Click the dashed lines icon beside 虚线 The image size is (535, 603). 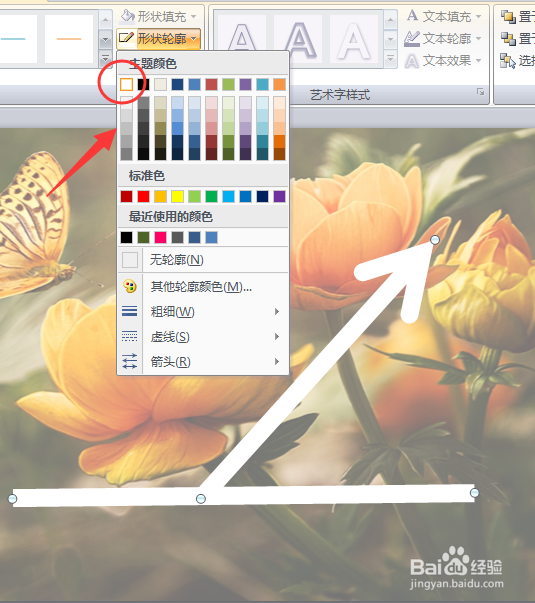click(130, 336)
